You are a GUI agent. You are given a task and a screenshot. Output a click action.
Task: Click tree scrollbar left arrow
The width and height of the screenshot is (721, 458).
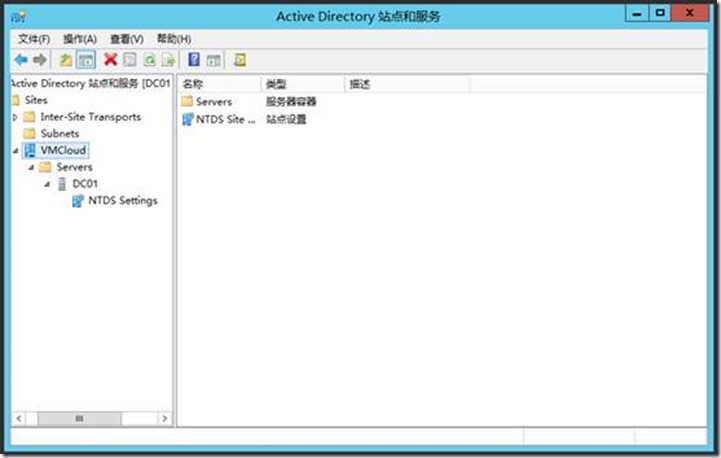point(19,418)
